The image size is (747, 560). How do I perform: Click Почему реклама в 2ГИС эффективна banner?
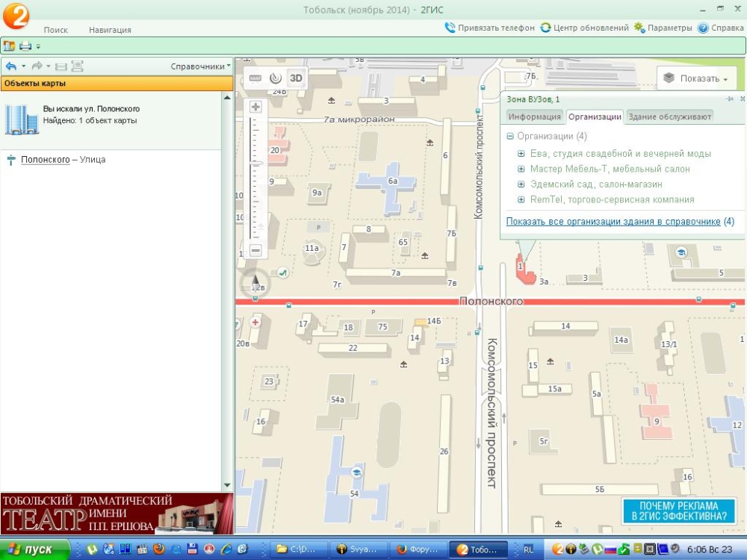[679, 511]
